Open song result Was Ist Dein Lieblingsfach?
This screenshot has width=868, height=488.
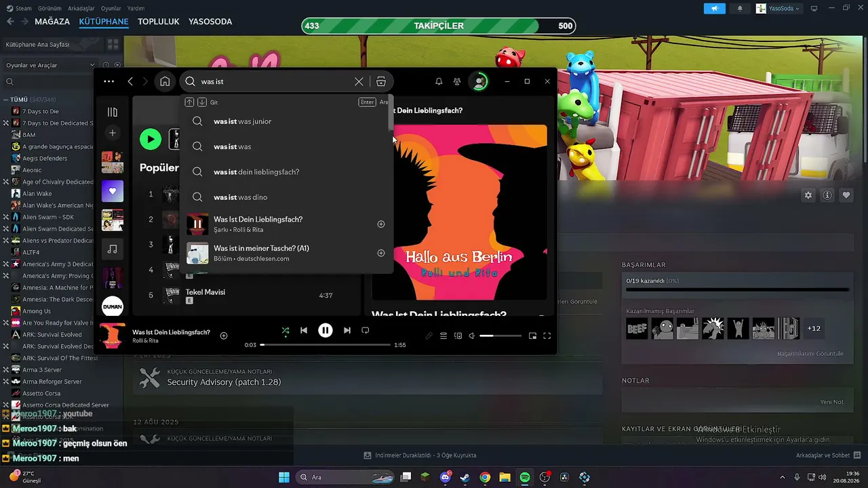[286, 224]
